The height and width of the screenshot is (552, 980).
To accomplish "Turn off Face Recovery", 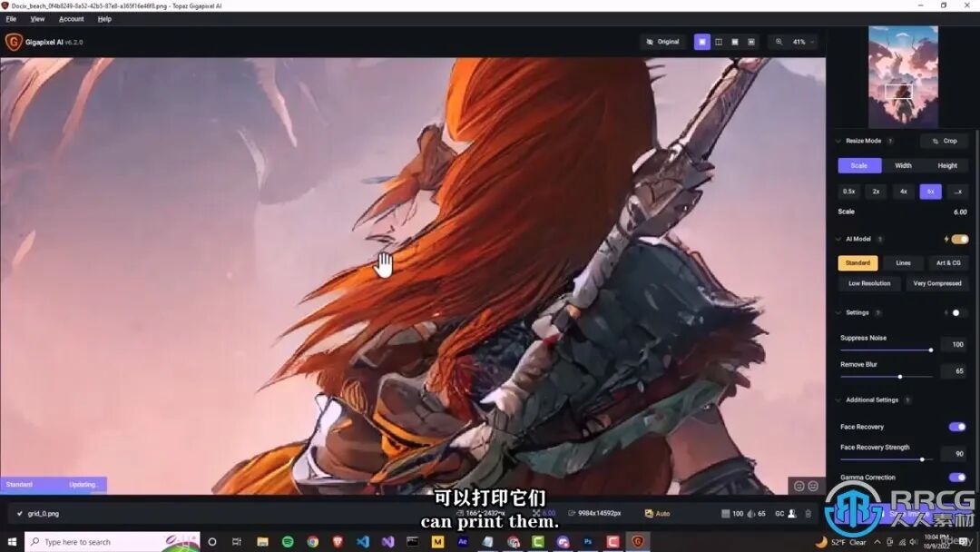I will (957, 427).
